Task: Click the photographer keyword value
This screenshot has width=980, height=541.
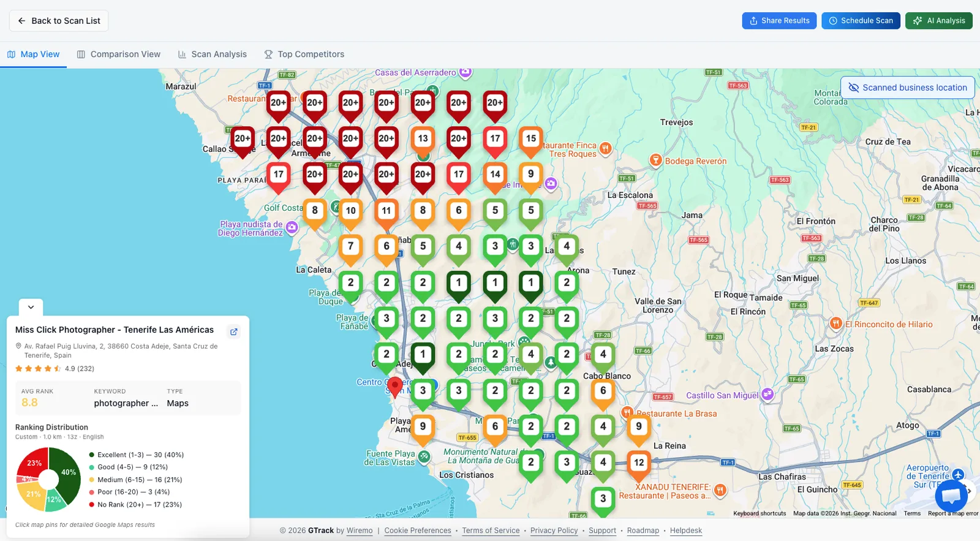Action: 126,403
